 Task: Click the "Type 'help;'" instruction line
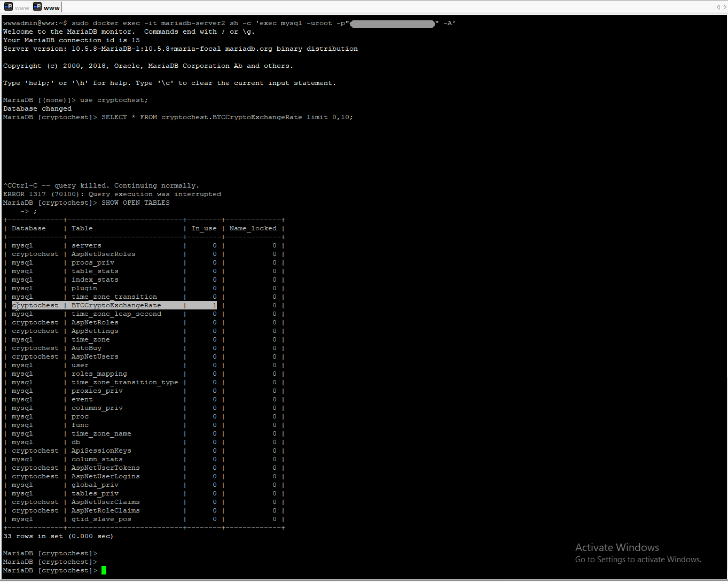(x=169, y=83)
